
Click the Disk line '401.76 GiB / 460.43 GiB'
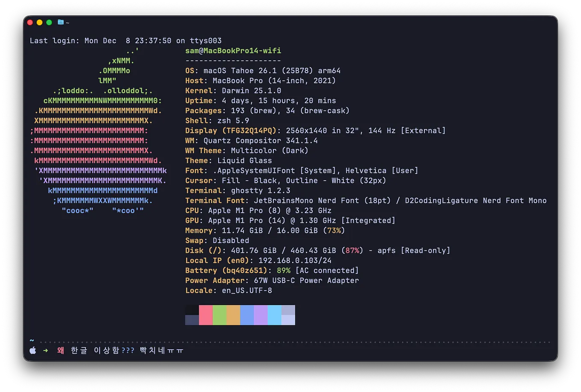317,250
